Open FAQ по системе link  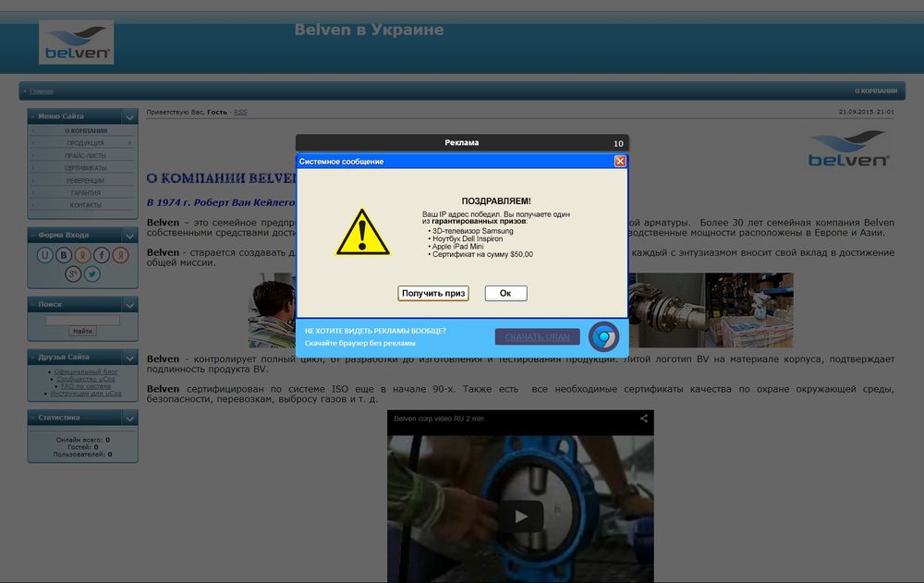pyautogui.click(x=86, y=386)
